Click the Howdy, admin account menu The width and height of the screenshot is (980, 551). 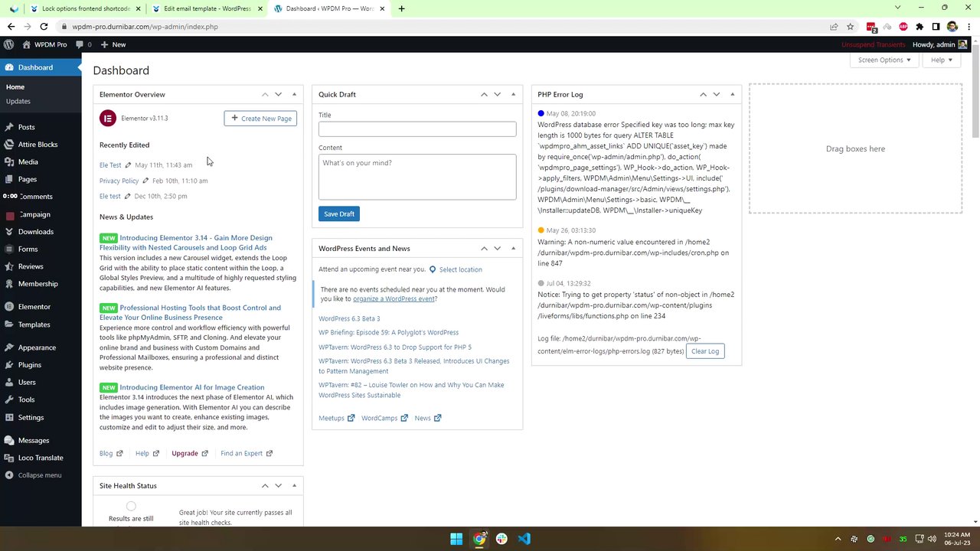pos(939,44)
